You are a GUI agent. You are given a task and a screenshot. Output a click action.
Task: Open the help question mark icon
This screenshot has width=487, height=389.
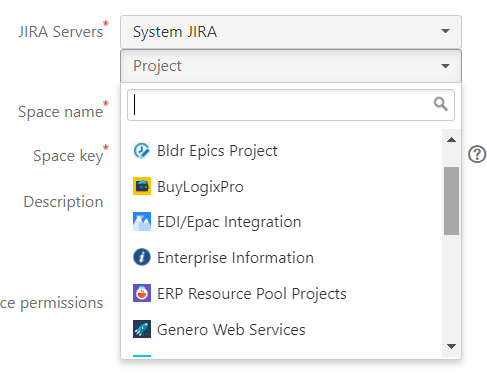[x=477, y=154]
